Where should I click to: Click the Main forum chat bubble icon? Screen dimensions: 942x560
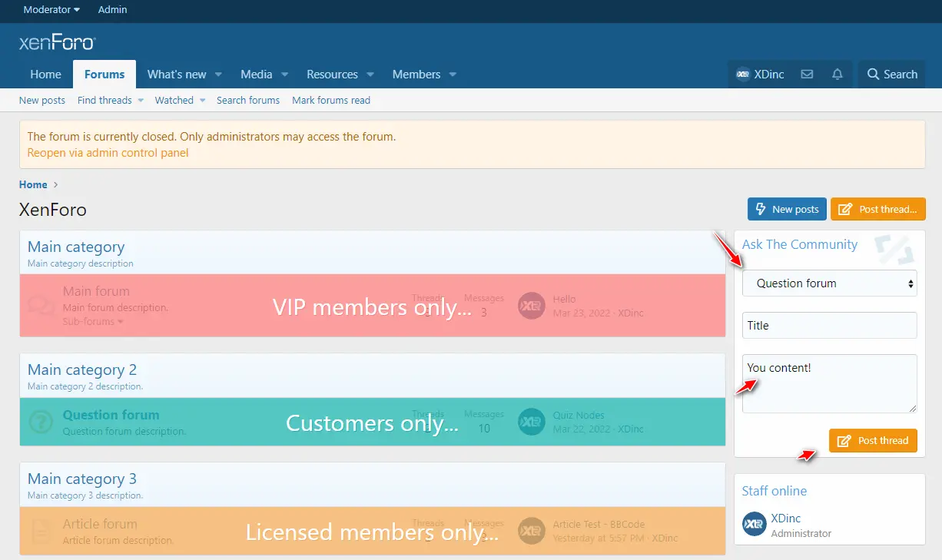(x=41, y=305)
